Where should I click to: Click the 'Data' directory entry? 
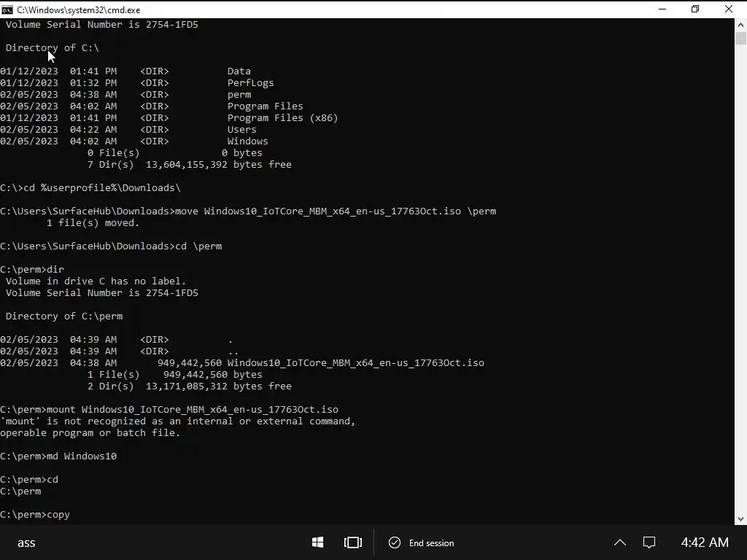click(x=239, y=71)
